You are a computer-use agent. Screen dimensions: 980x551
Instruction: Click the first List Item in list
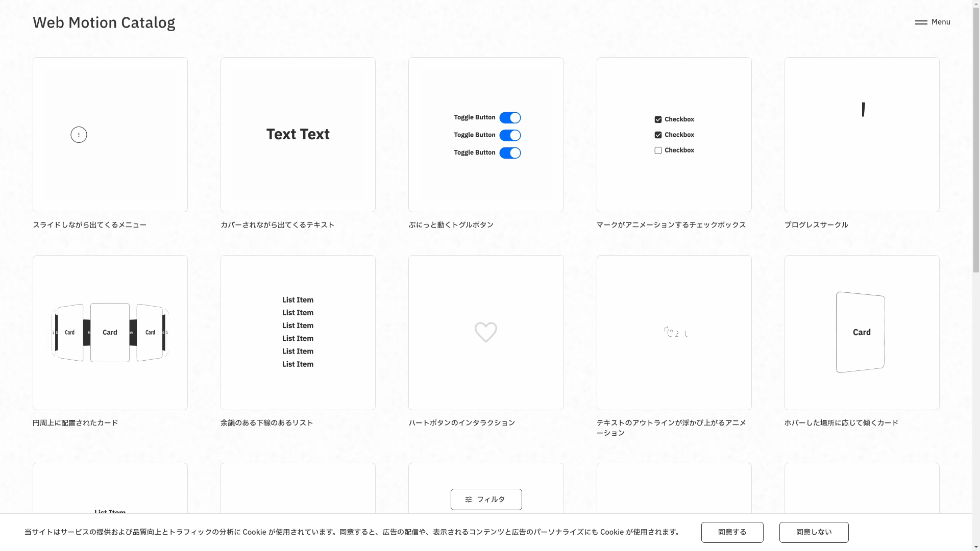298,300
